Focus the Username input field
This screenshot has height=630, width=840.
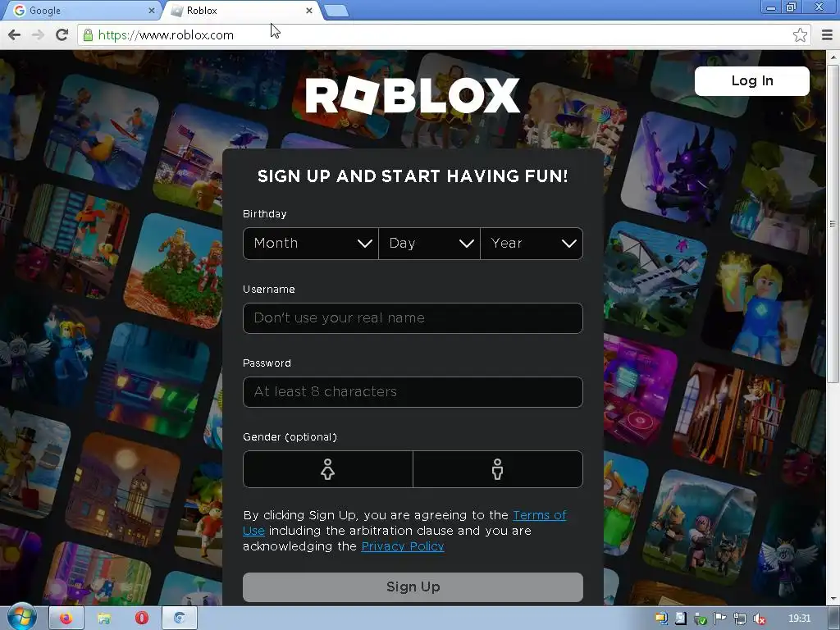click(413, 318)
